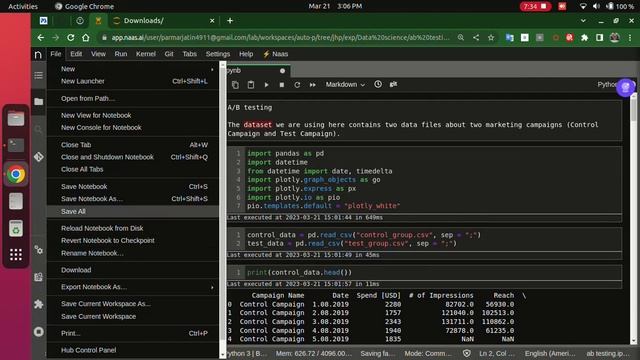640x360 pixels.
Task: Click the File menu vertical scrollbar
Action: 222,210
